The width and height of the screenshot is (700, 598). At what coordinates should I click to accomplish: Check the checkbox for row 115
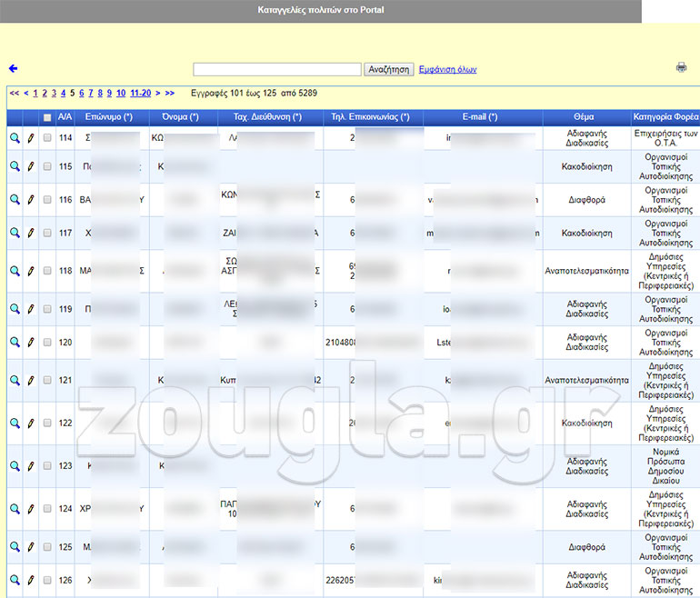pyautogui.click(x=47, y=166)
